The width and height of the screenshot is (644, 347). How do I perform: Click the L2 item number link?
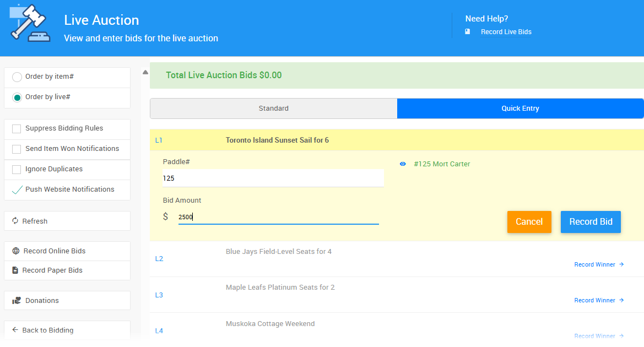tap(159, 259)
